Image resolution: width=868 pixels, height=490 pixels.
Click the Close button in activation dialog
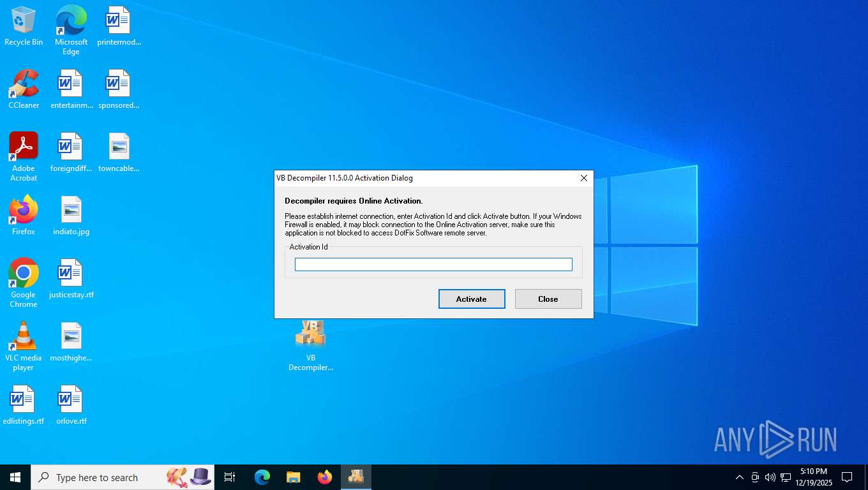coord(548,299)
